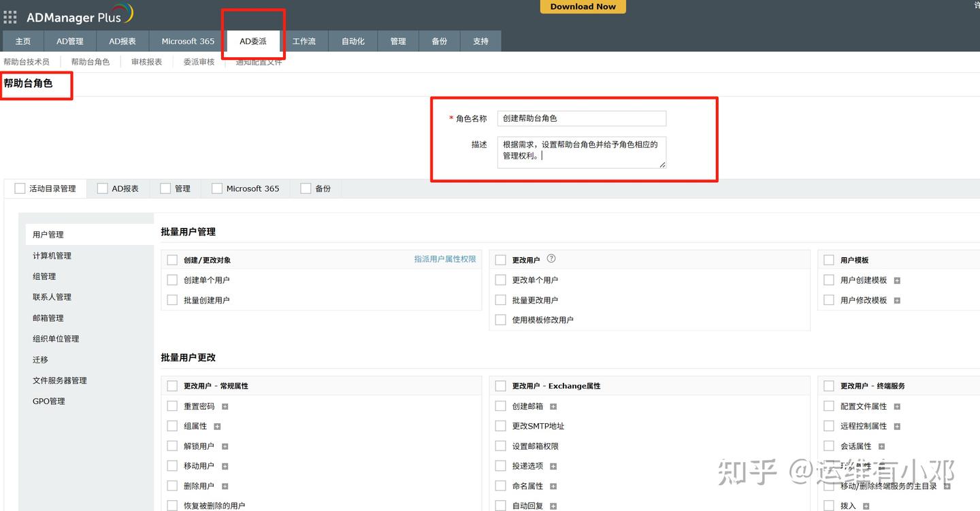Expand plus icon beside 命名属性
The height and width of the screenshot is (511, 980).
pyautogui.click(x=553, y=487)
